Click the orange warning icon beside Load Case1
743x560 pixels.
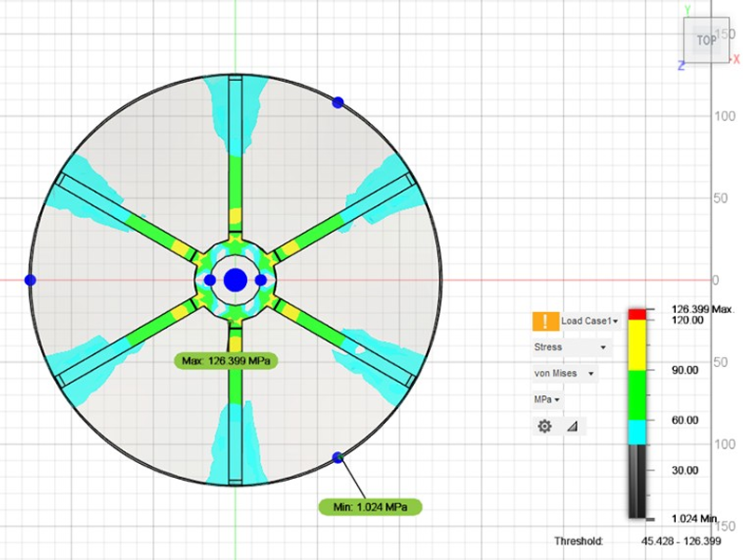[x=545, y=321]
